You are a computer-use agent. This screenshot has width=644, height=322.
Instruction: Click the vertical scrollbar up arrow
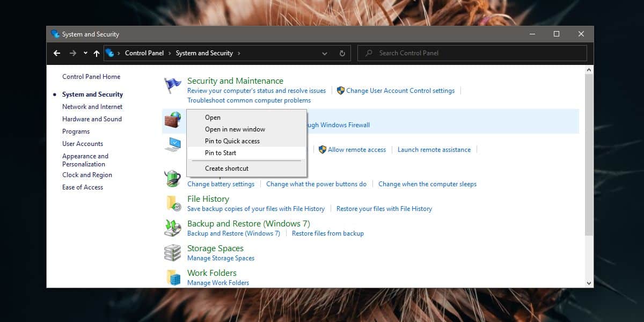point(589,70)
